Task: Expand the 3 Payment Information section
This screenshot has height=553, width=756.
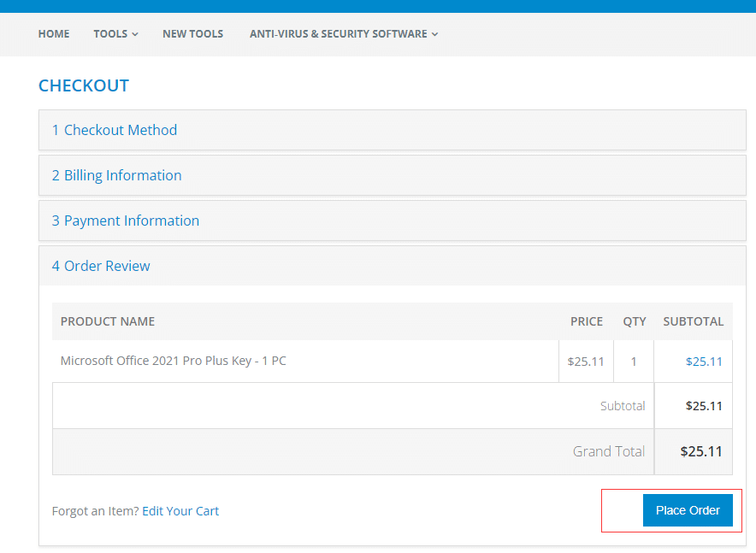Action: (392, 221)
